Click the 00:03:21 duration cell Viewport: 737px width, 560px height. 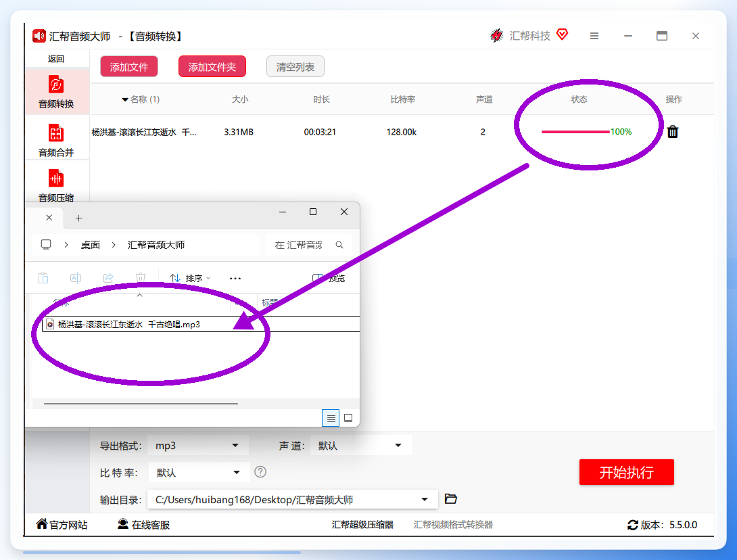(320, 132)
